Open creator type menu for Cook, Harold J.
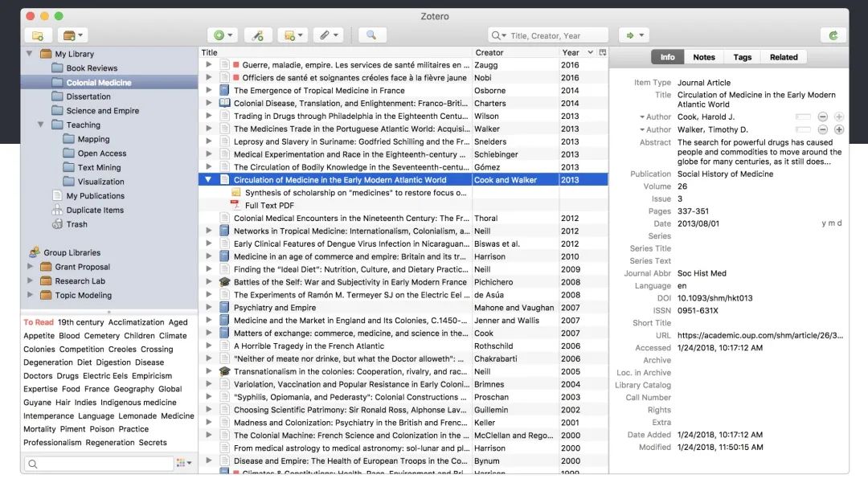This screenshot has height=487, width=868. (x=656, y=117)
